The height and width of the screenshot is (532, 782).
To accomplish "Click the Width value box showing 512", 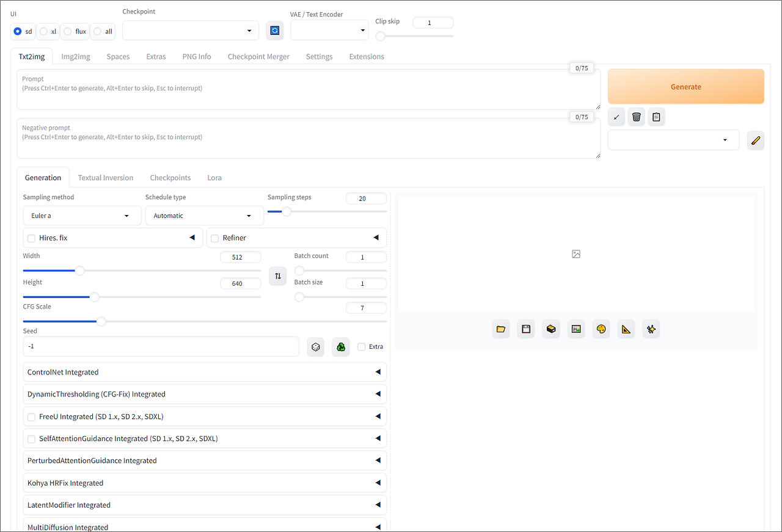I will tap(241, 257).
